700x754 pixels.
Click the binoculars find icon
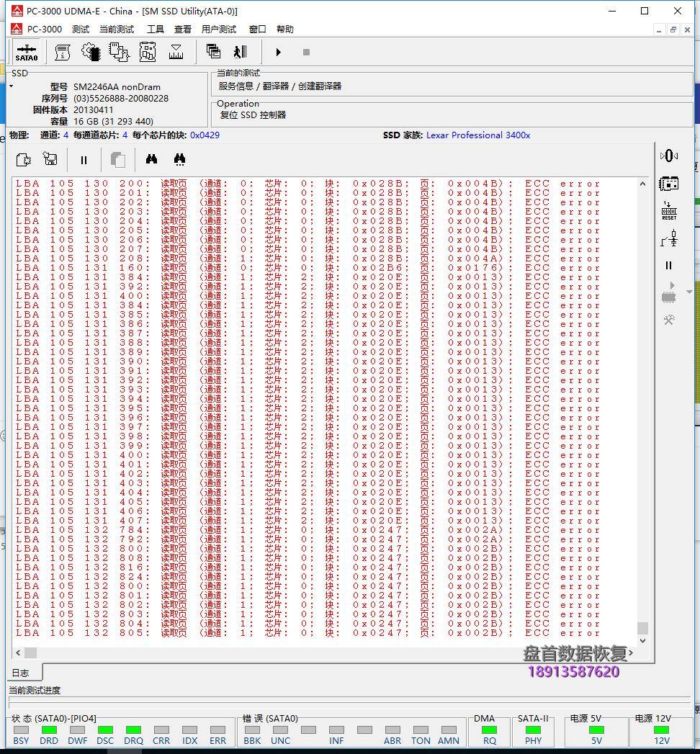coord(151,160)
